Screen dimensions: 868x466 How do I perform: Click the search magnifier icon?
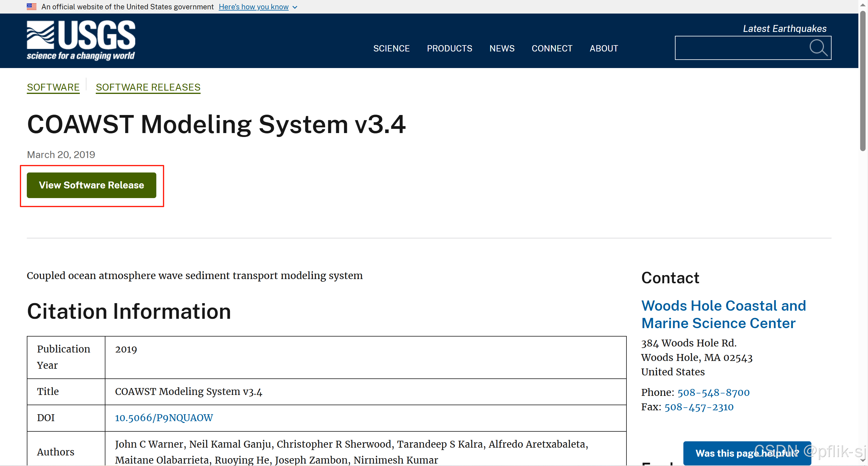[818, 48]
